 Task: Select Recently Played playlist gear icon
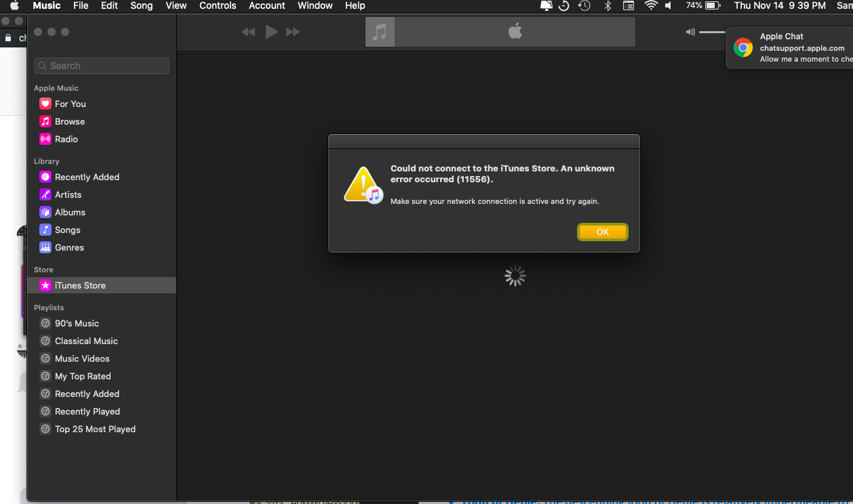tap(45, 411)
